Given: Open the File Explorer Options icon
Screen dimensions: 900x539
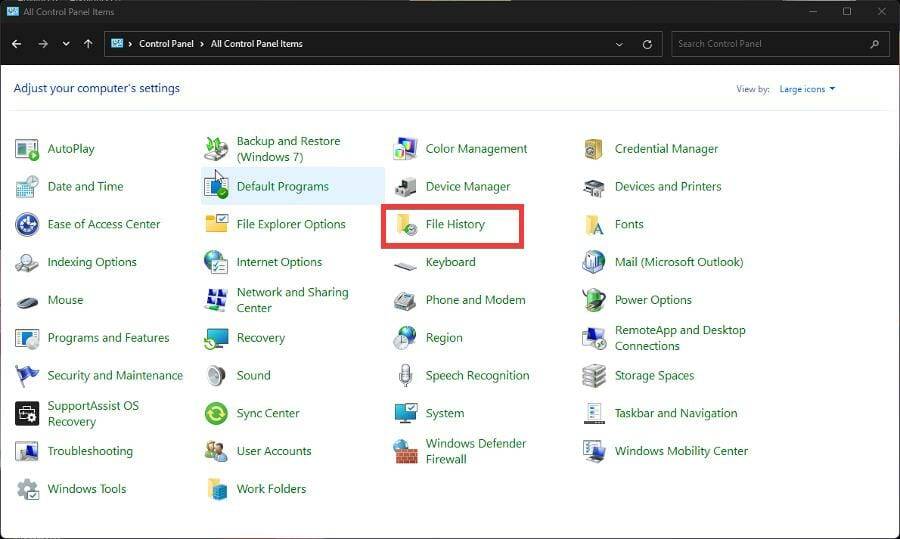Looking at the screenshot, I should pyautogui.click(x=216, y=224).
